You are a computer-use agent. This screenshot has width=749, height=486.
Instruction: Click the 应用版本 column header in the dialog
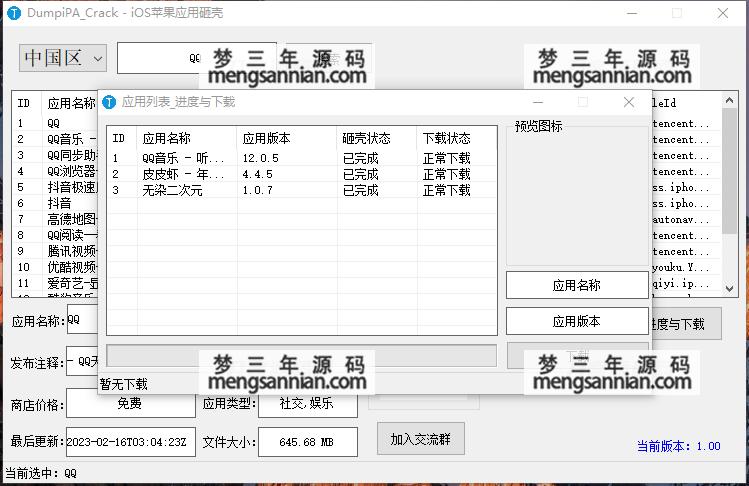(x=287, y=139)
